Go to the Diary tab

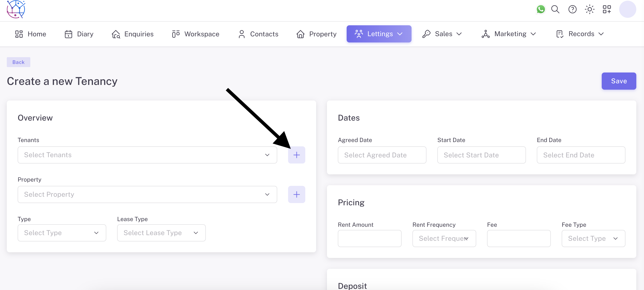pyautogui.click(x=79, y=34)
